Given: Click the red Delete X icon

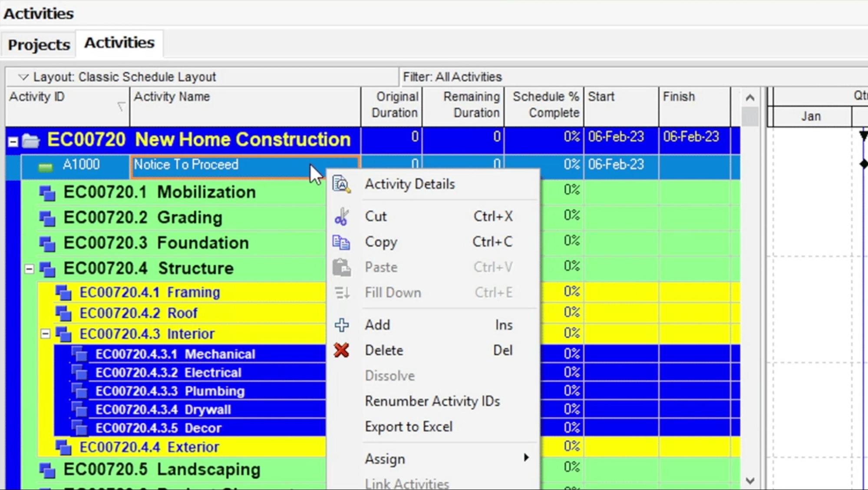Looking at the screenshot, I should (x=341, y=350).
